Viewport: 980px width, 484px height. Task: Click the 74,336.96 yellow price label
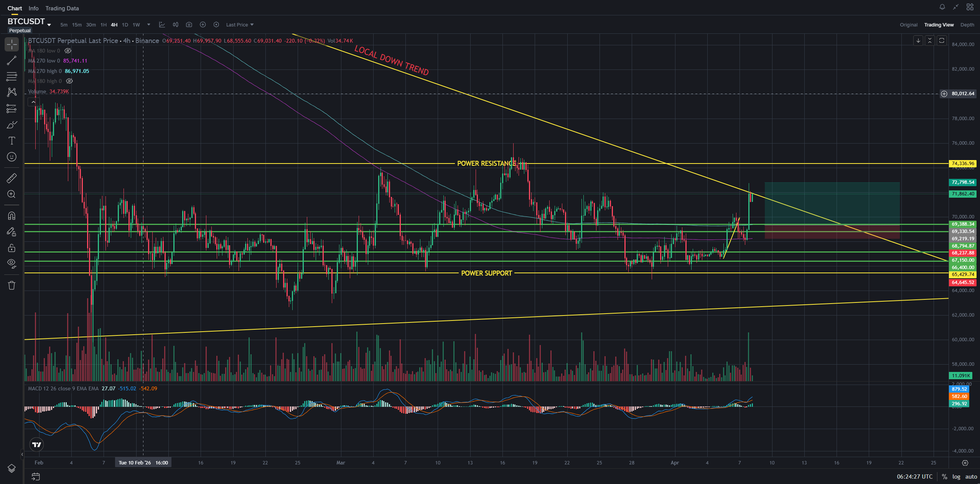tap(963, 164)
